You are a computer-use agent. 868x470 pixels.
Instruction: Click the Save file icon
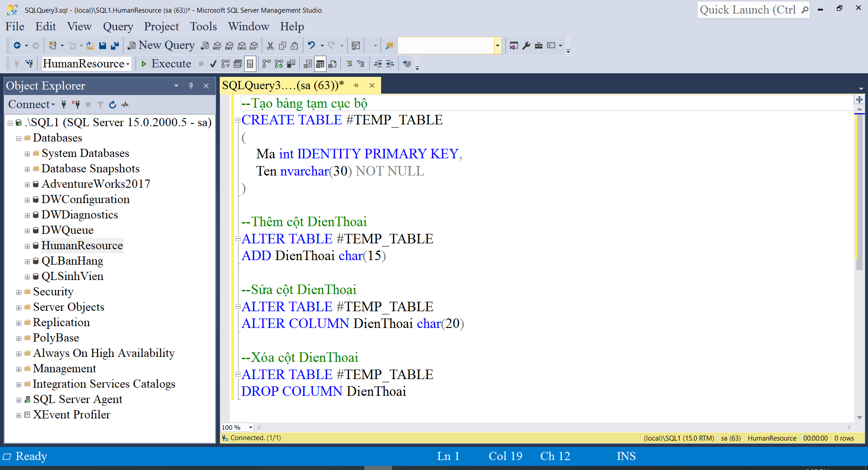(103, 45)
